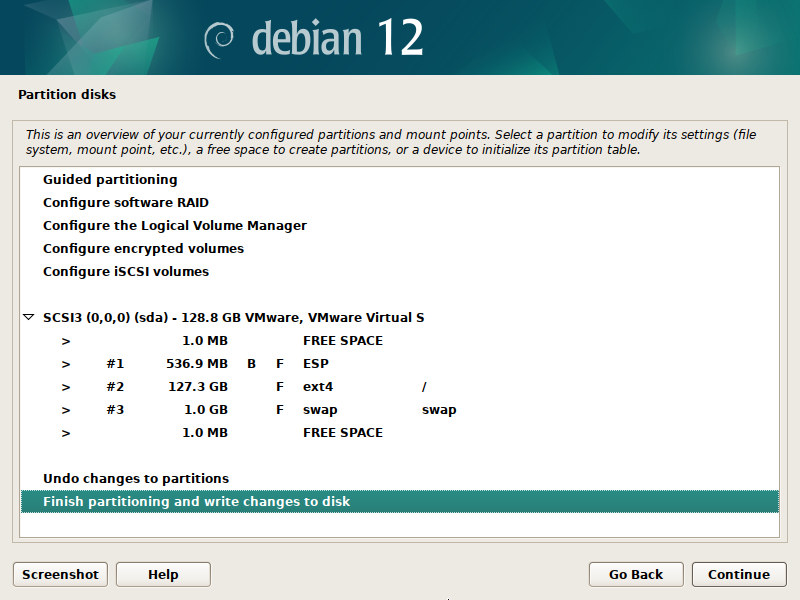This screenshot has width=800, height=600.
Task: Collapse the SCSI3 sda disk tree
Action: pos(28,318)
